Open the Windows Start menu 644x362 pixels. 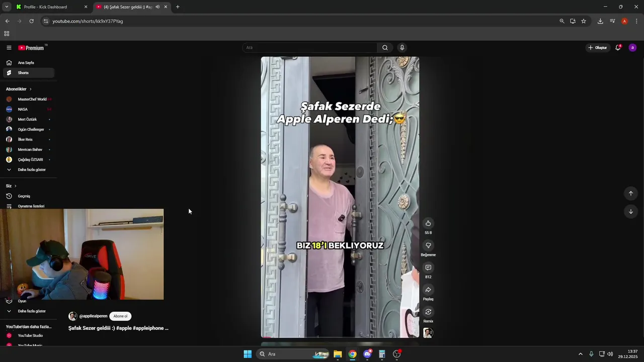pos(248,354)
